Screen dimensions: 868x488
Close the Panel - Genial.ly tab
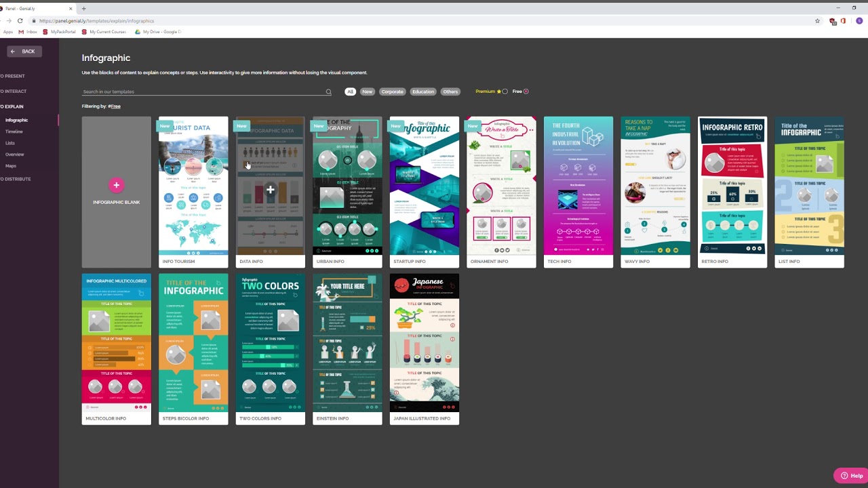[71, 9]
